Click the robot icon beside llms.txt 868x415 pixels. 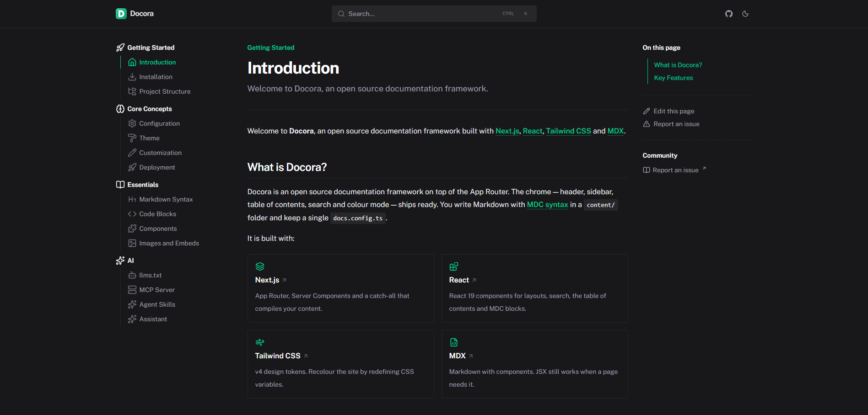(x=132, y=275)
